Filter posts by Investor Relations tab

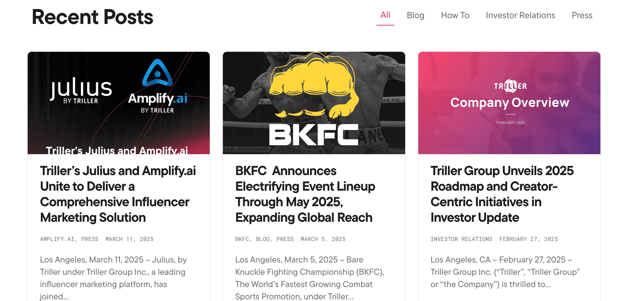coord(520,15)
